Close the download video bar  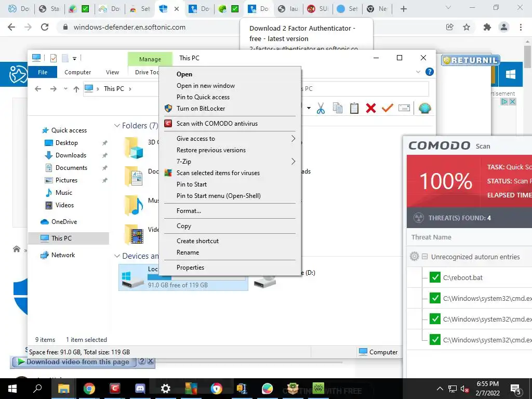point(151,362)
